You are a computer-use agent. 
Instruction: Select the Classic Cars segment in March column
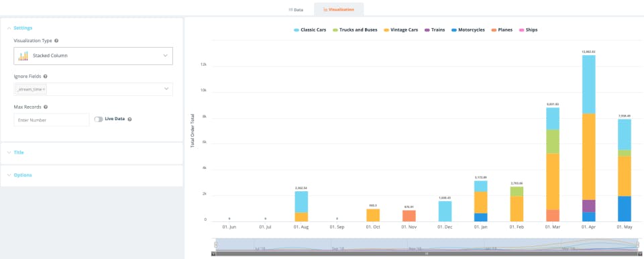pyautogui.click(x=553, y=118)
